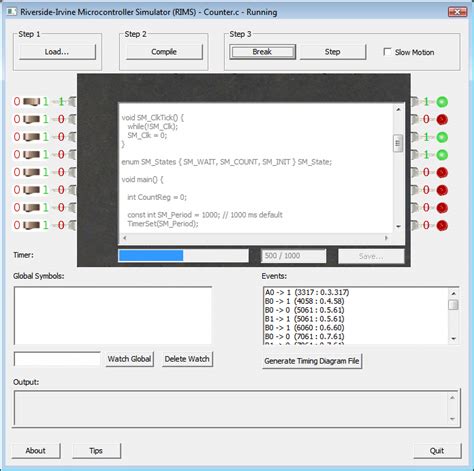Click the first (top) green output LED

click(442, 101)
